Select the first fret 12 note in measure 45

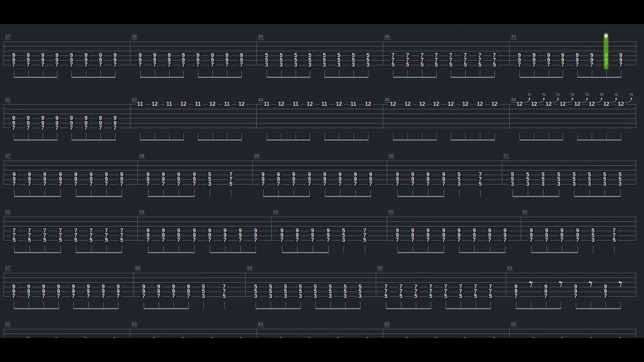[393, 104]
